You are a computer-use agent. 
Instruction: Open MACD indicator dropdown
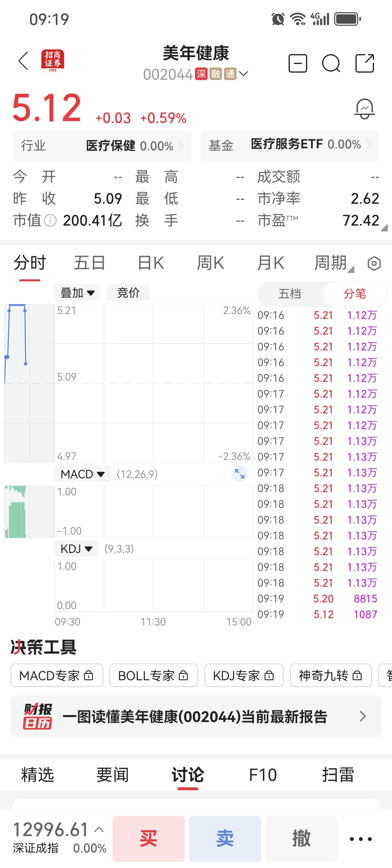(83, 474)
